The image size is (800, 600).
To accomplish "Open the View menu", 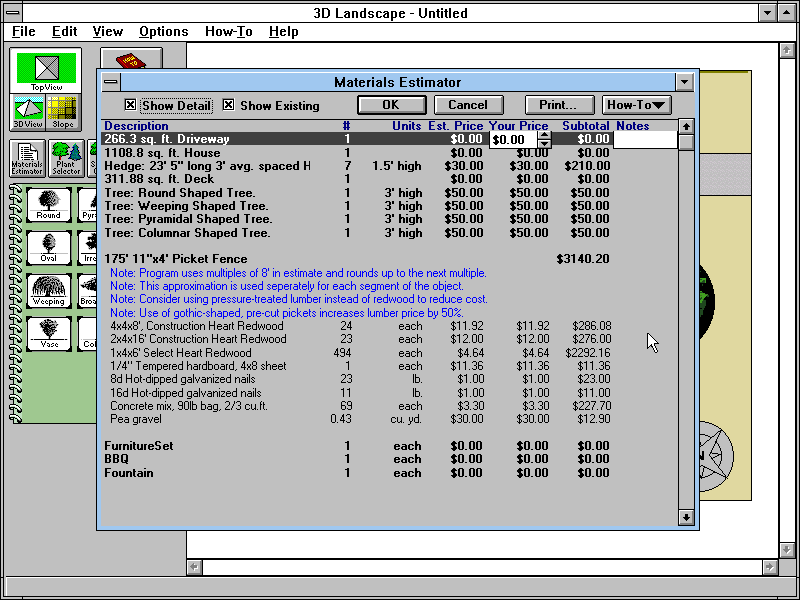I will pos(108,32).
